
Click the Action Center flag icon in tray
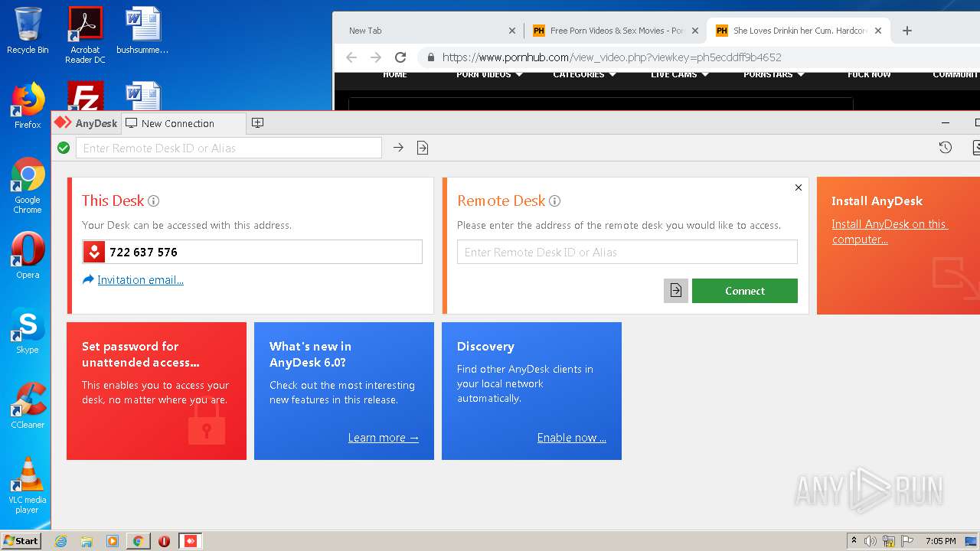click(x=907, y=541)
